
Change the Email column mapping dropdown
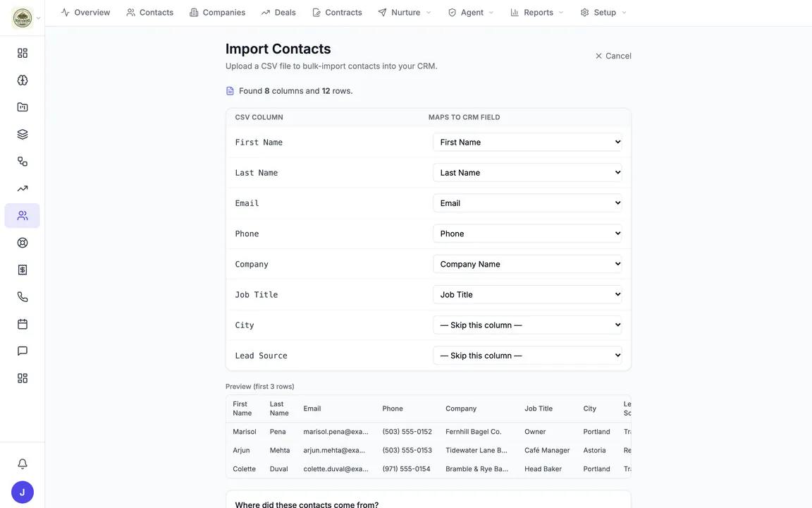527,203
